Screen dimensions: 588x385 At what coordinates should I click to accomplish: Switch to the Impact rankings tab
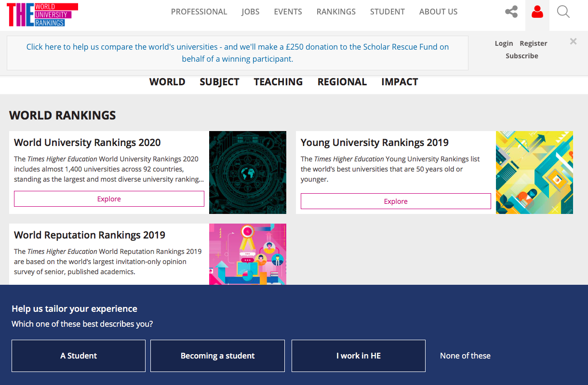[x=400, y=82]
